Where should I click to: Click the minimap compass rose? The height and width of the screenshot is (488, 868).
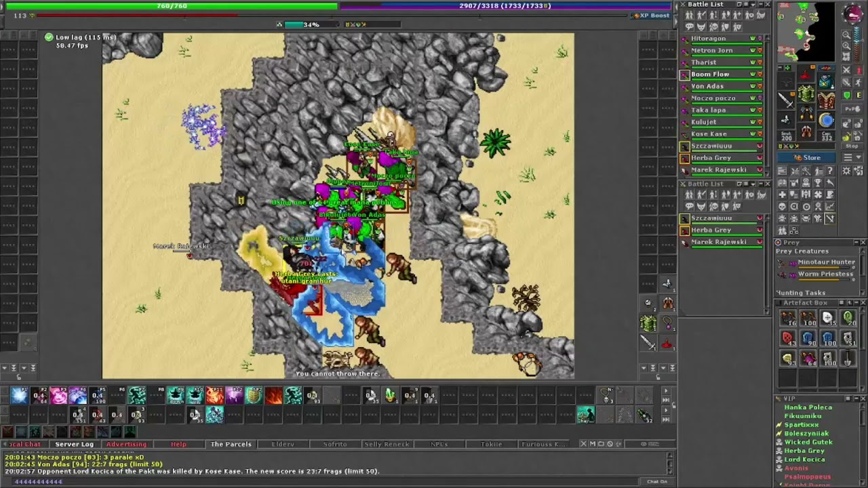click(852, 14)
